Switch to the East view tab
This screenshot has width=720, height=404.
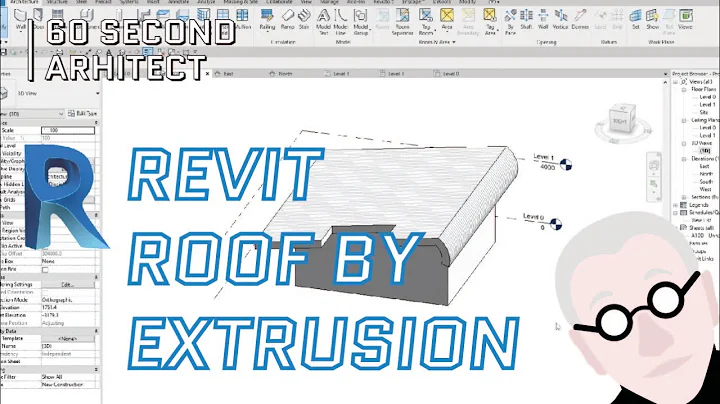pos(224,73)
